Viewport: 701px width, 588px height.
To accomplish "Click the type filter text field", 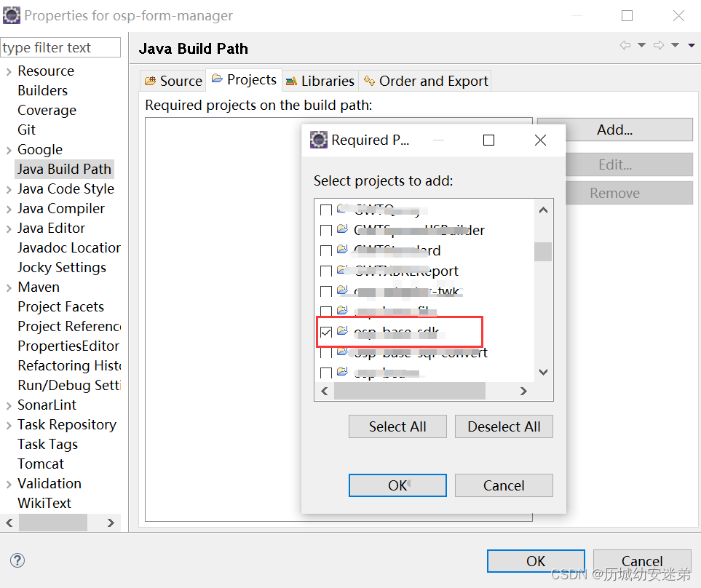I will (x=60, y=47).
